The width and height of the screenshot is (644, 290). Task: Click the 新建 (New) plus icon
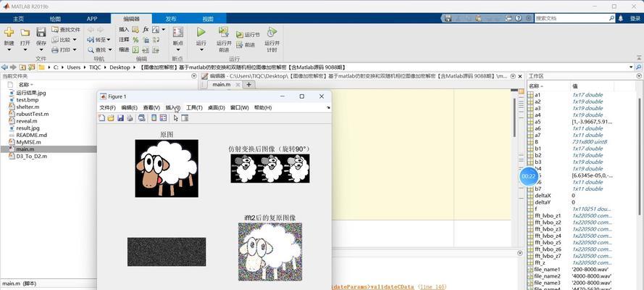click(9, 32)
